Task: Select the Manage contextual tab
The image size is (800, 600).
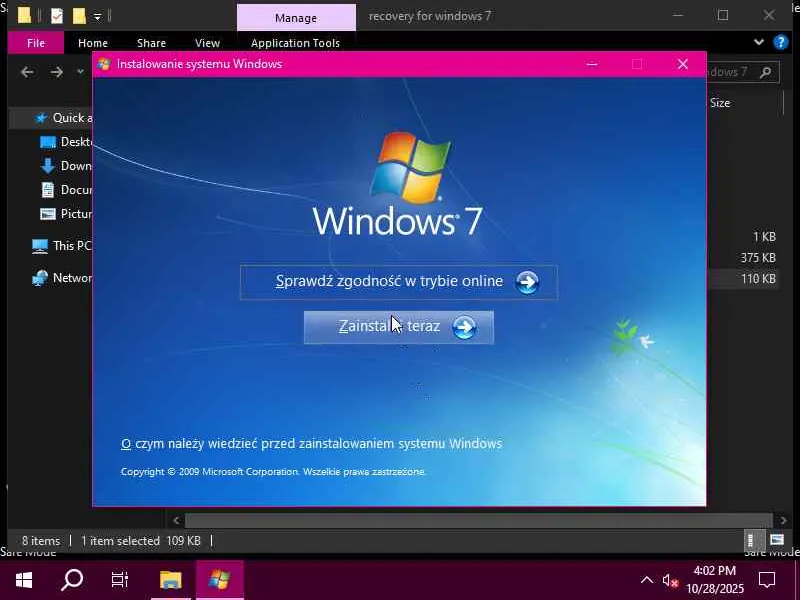Action: pyautogui.click(x=296, y=18)
